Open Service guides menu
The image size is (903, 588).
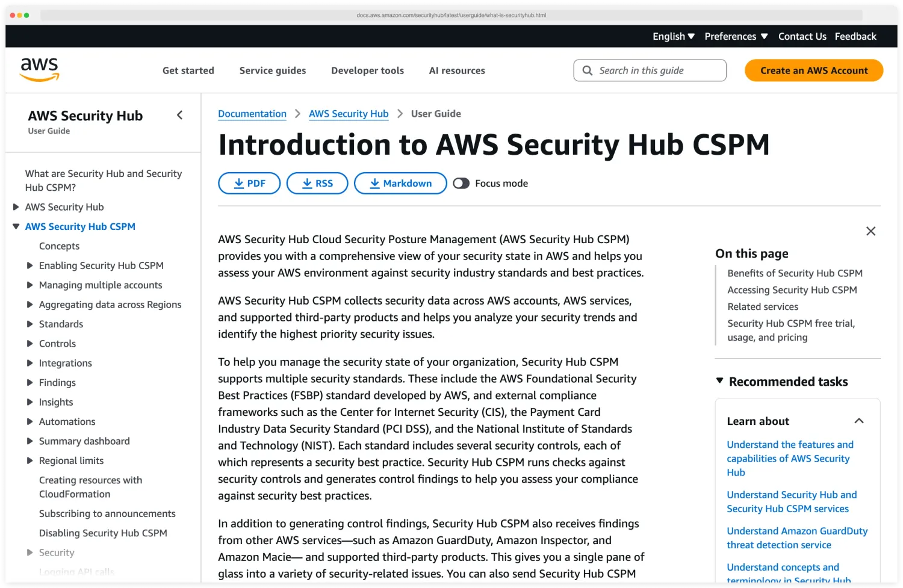pyautogui.click(x=273, y=70)
